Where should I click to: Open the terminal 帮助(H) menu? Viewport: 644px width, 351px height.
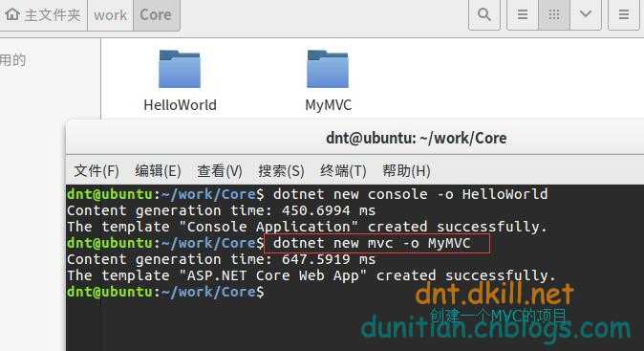[x=406, y=170]
